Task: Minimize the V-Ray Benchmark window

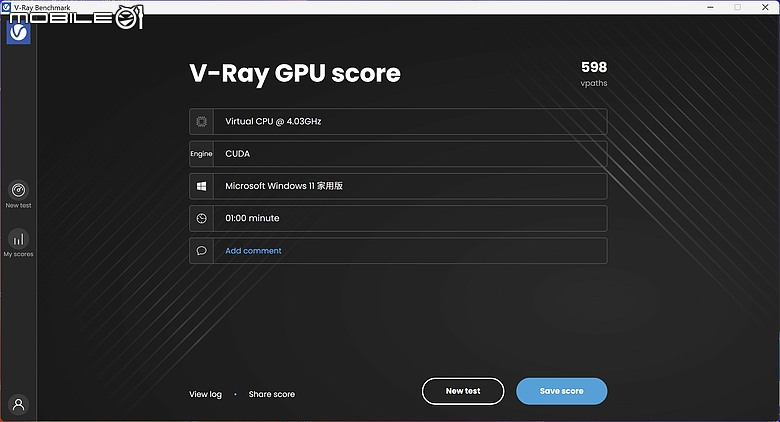Action: pos(710,7)
